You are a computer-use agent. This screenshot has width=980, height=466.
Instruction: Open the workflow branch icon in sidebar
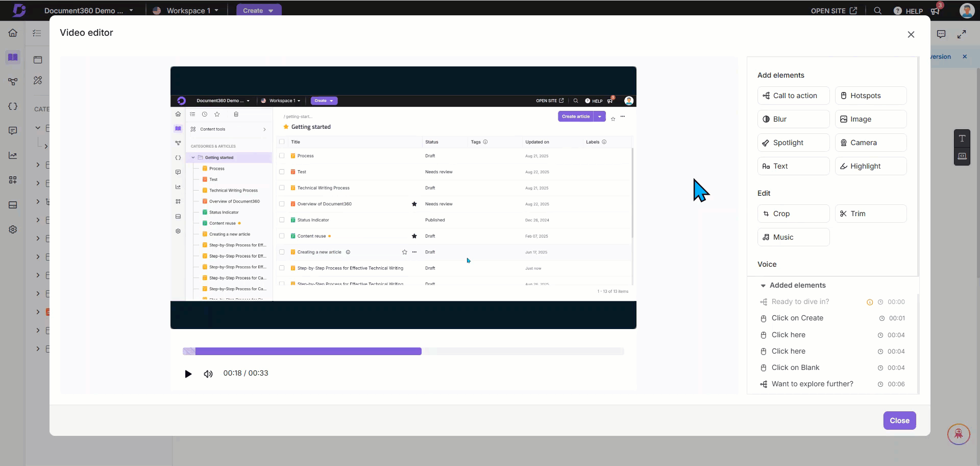13,82
